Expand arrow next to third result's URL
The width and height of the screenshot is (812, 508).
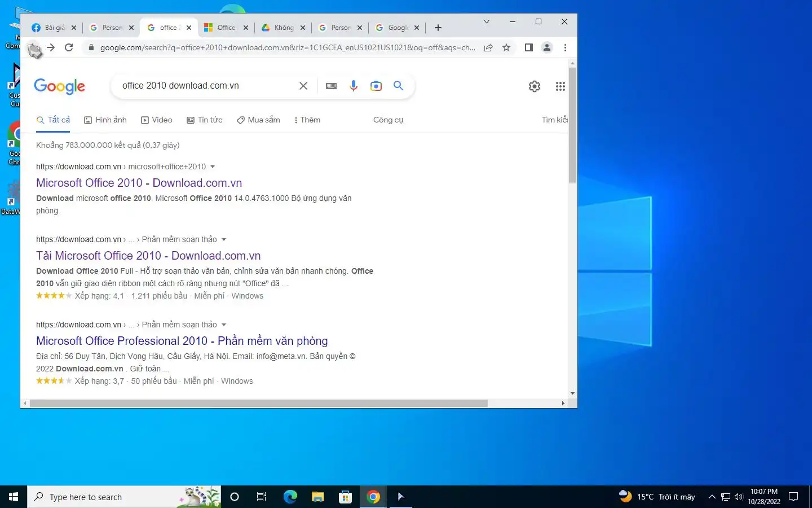tap(224, 325)
